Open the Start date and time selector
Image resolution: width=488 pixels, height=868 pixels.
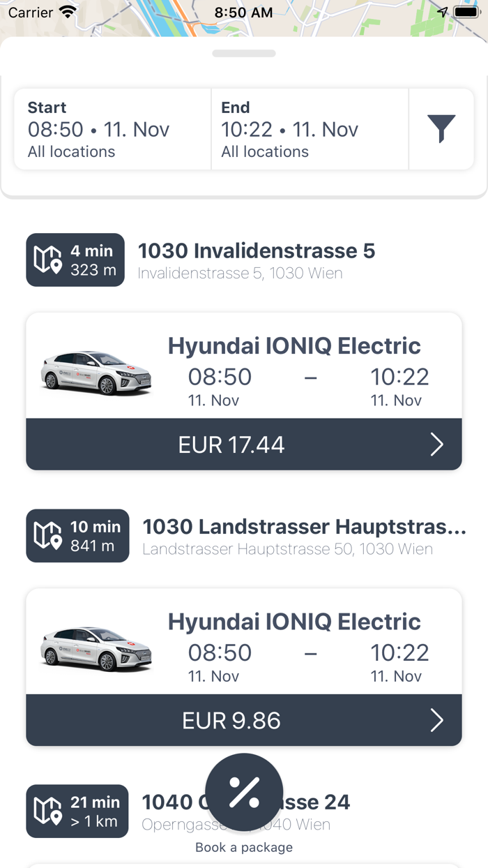113,129
